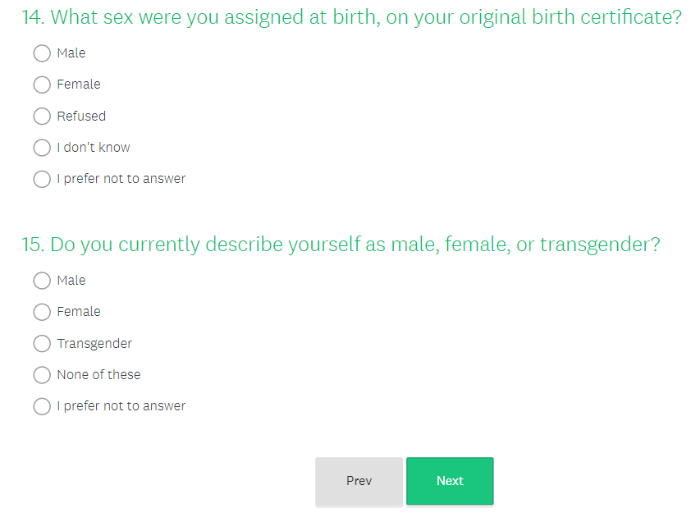Screen dimensions: 691x517
Task: Click the 'None of these' label text
Action: [x=98, y=375]
